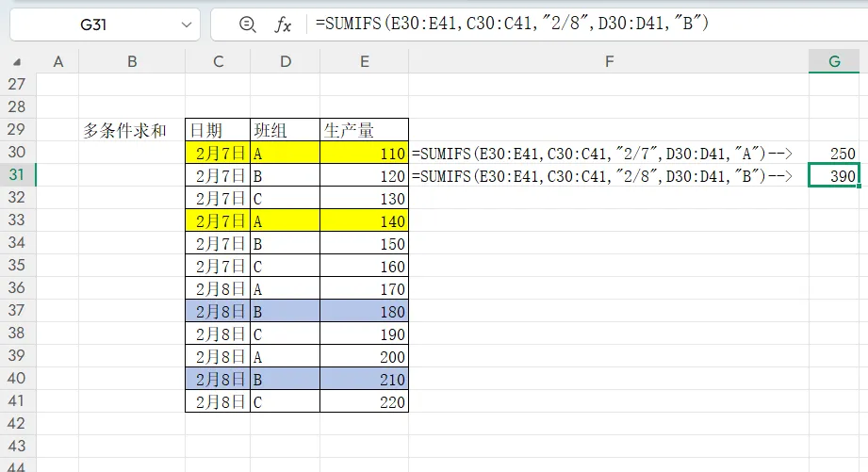Viewport: 868px width, 472px height.
Task: Click the cell with value 160
Action: 364,267
